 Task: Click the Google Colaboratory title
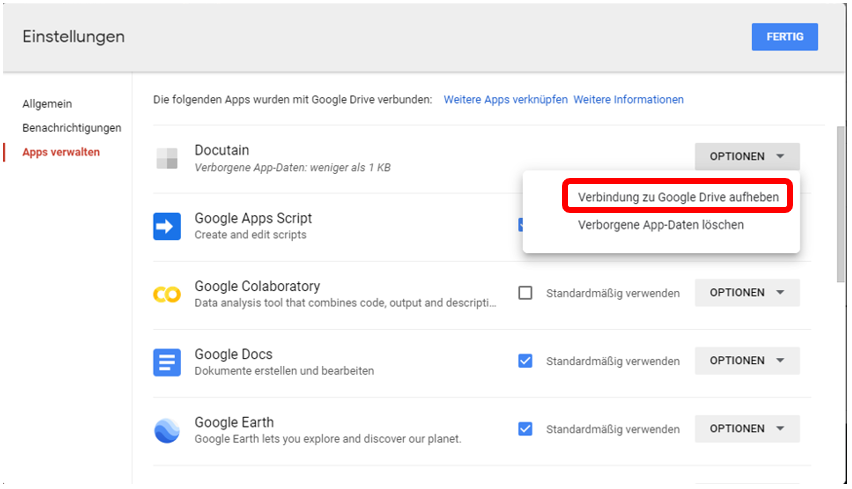pyautogui.click(x=257, y=286)
